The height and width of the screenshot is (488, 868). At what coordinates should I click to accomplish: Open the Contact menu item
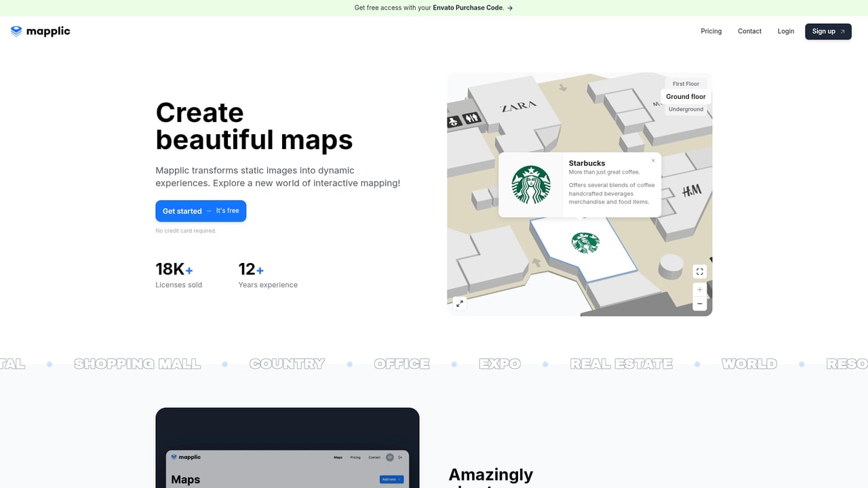coord(749,30)
